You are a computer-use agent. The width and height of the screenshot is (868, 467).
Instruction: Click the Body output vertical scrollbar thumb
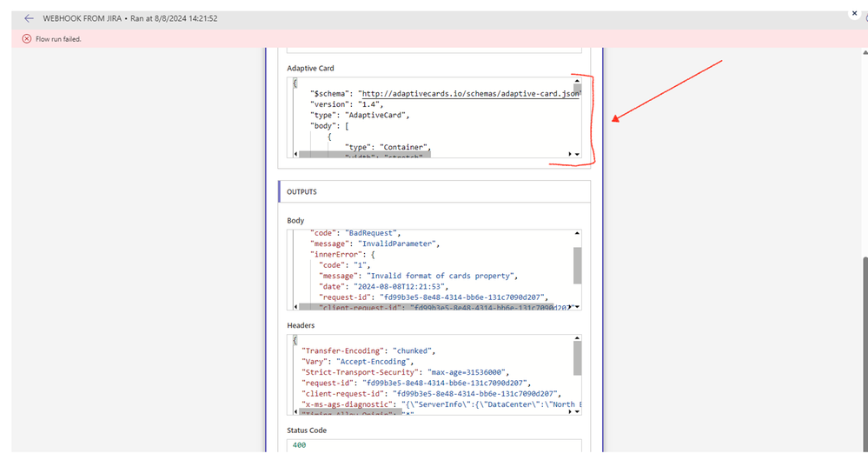577,265
